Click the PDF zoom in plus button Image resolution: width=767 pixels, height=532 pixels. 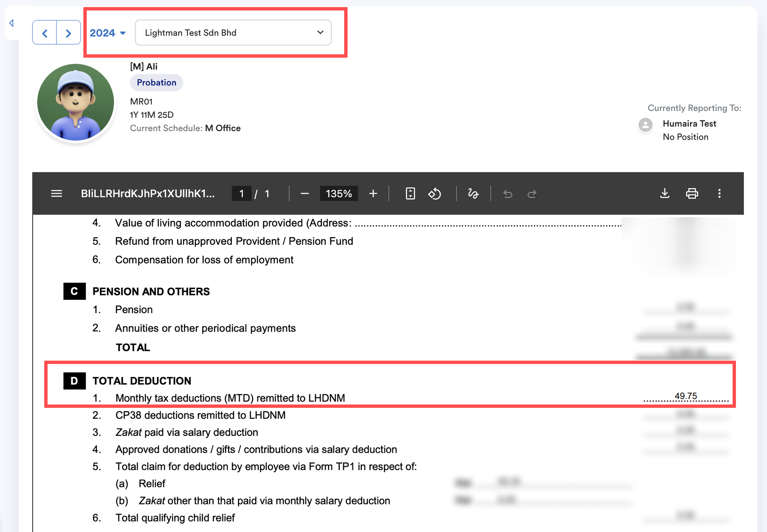(x=373, y=194)
